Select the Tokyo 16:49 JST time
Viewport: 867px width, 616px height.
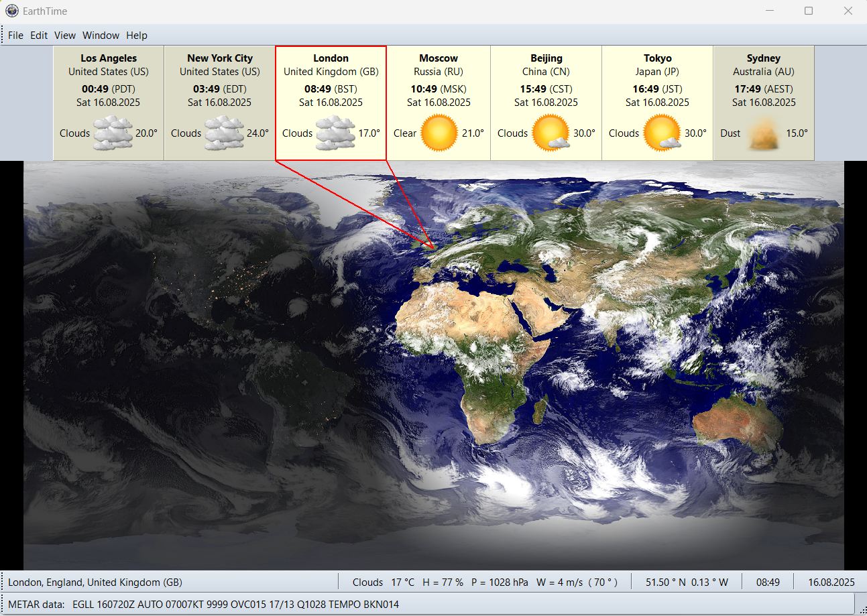point(657,88)
